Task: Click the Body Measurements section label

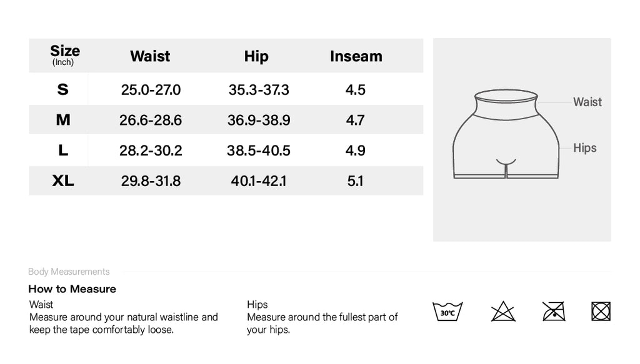Action: 69,272
